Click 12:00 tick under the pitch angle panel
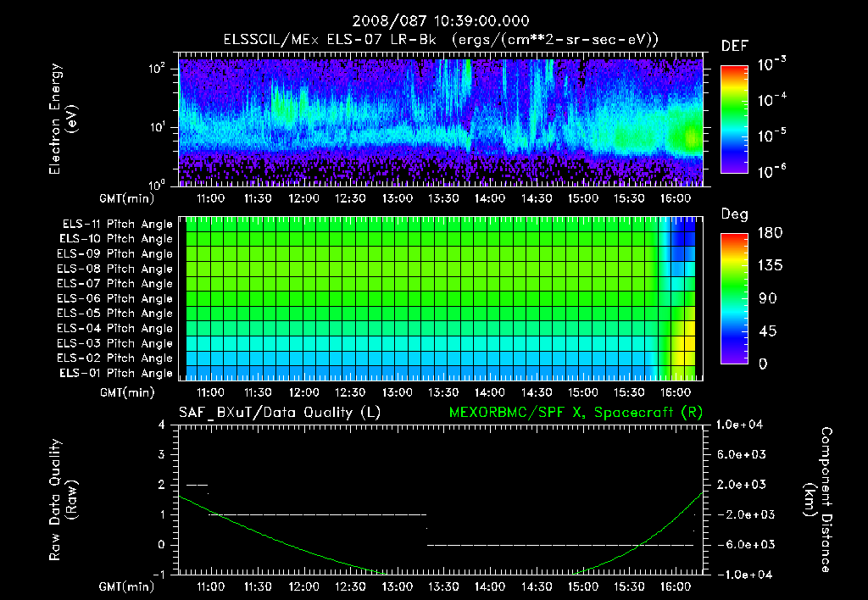This screenshot has height=600, width=868. (304, 392)
